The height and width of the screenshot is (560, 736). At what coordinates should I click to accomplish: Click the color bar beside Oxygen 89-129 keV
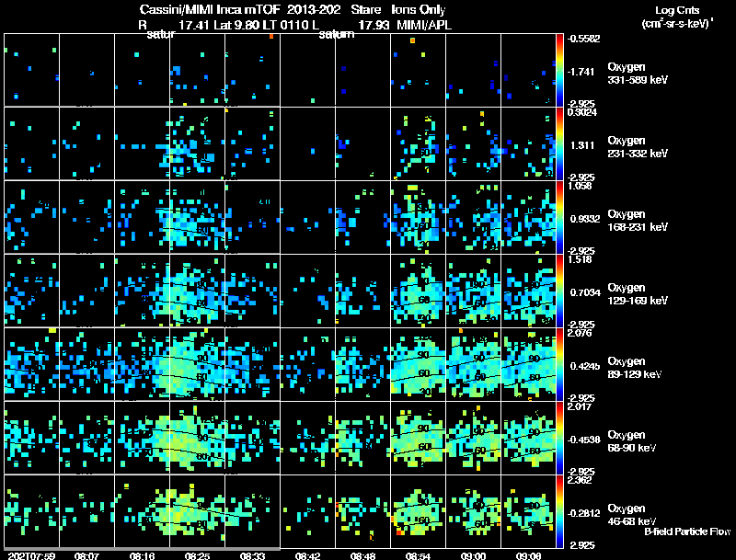point(559,364)
